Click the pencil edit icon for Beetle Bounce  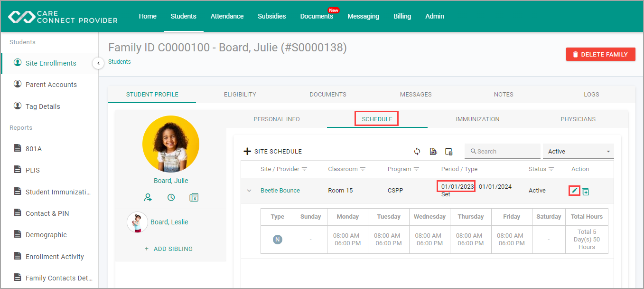click(x=575, y=191)
